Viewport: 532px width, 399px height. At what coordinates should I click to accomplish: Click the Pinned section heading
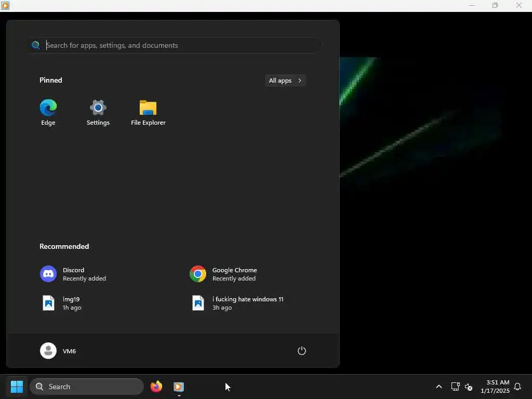click(51, 80)
